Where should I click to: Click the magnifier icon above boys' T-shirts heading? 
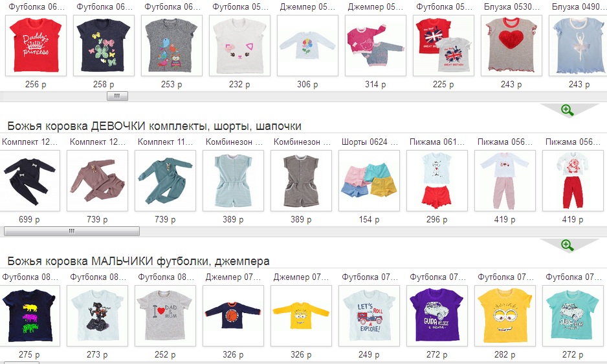pos(567,245)
